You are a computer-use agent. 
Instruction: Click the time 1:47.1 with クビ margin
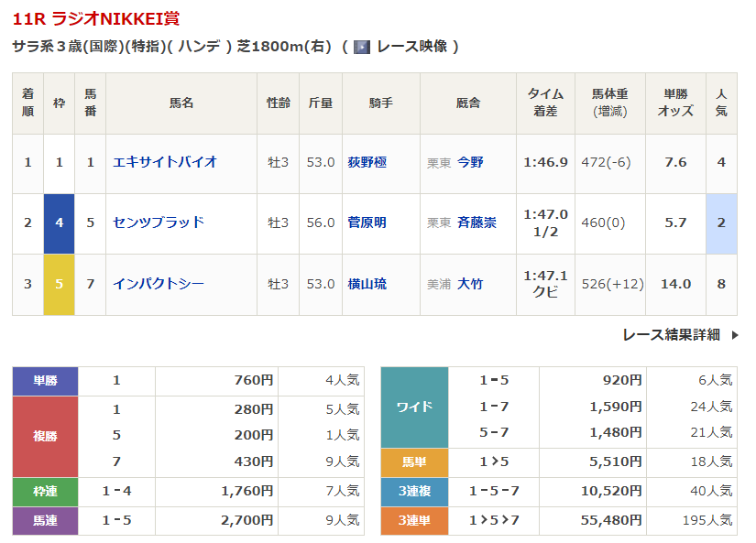[545, 284]
